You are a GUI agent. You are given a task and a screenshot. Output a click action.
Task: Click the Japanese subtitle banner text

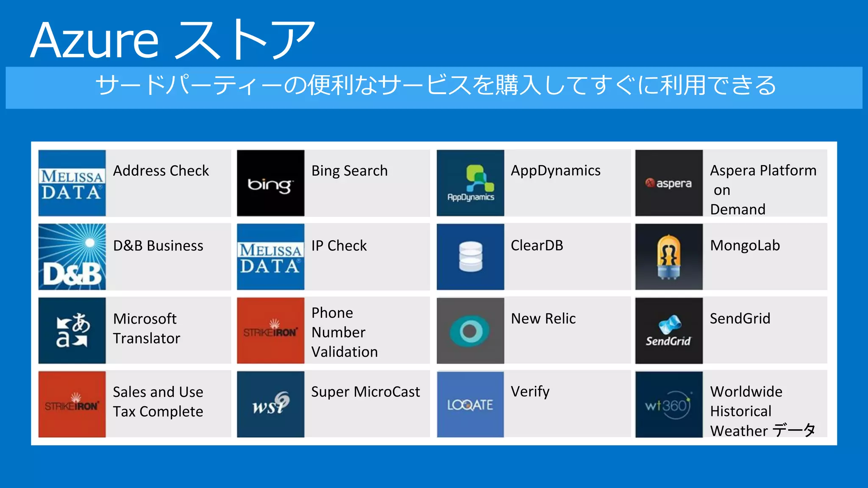click(436, 86)
